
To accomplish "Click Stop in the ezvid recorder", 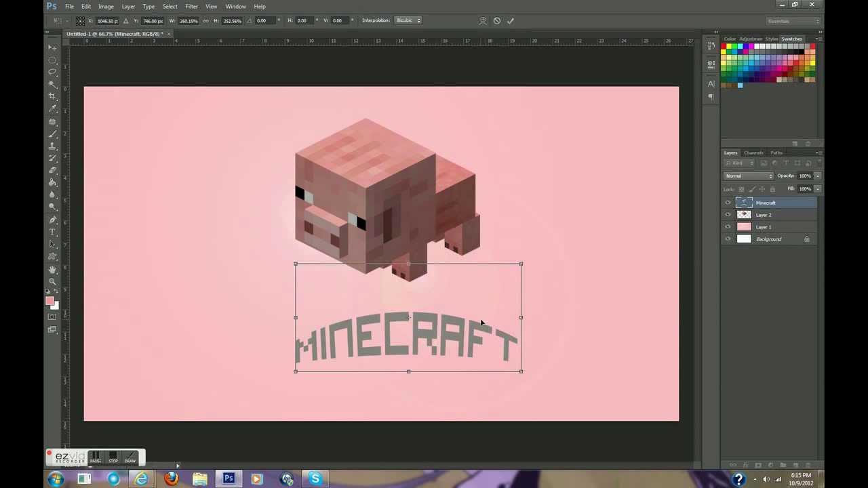I will (113, 457).
